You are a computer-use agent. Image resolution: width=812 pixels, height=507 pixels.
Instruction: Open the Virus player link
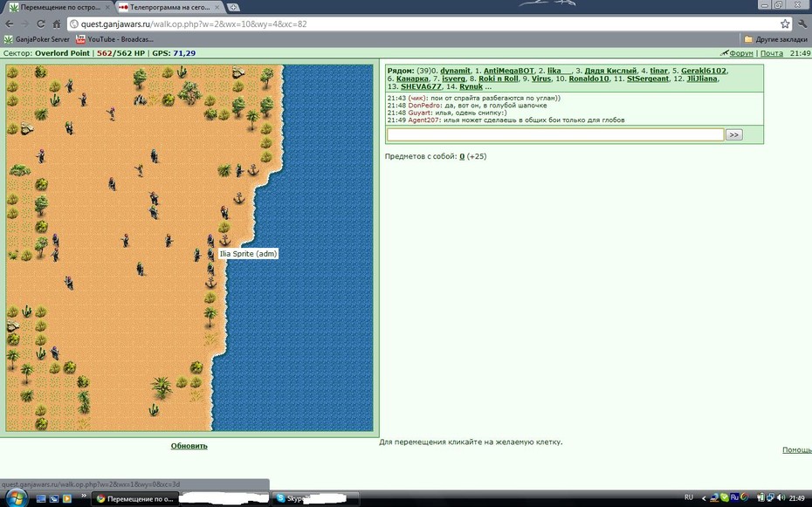pos(541,79)
